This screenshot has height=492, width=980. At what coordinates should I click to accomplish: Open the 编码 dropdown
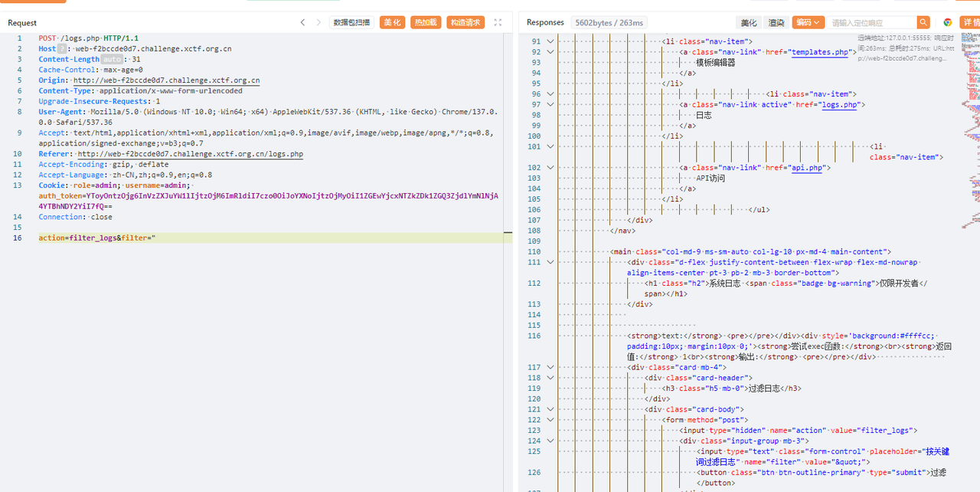coord(808,23)
